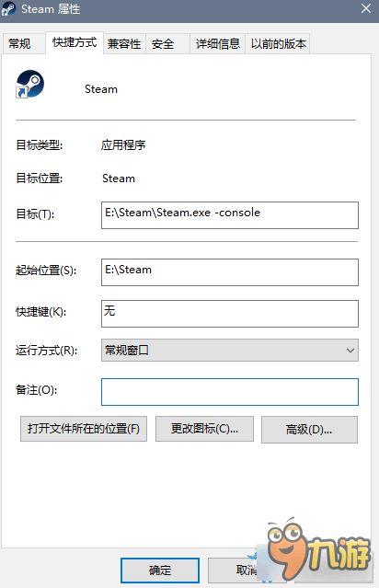Switch to the 常规 tab

(x=19, y=43)
